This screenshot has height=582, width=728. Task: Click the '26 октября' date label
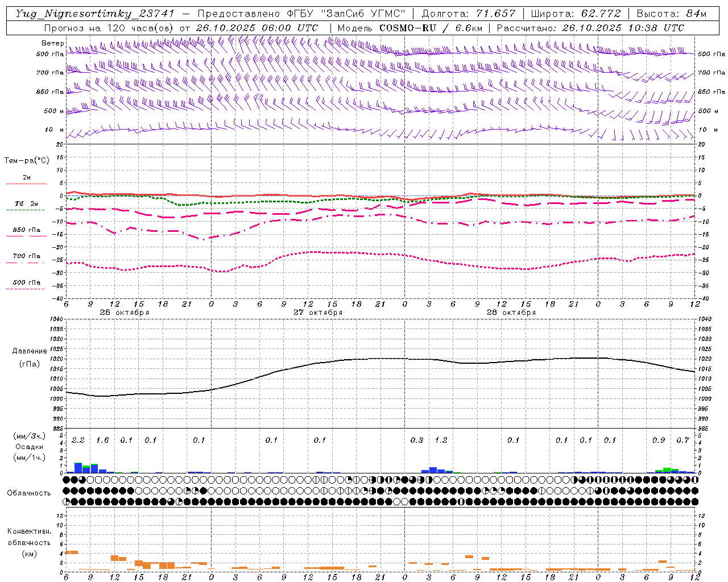[x=124, y=313]
